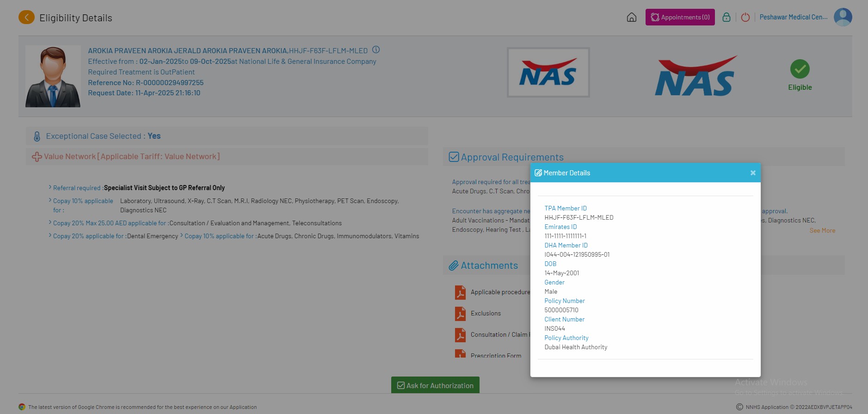Viewport: 868px width, 414px height.
Task: Click the Member Details edit icon
Action: click(538, 173)
